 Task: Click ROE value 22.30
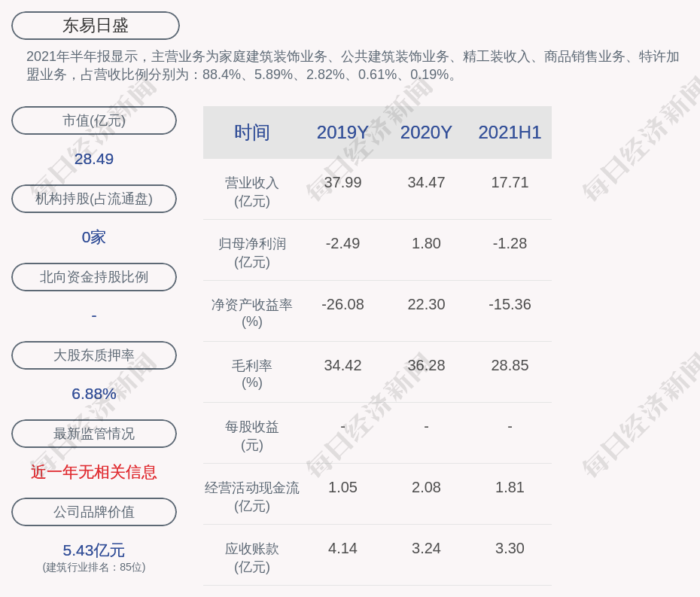point(426,305)
